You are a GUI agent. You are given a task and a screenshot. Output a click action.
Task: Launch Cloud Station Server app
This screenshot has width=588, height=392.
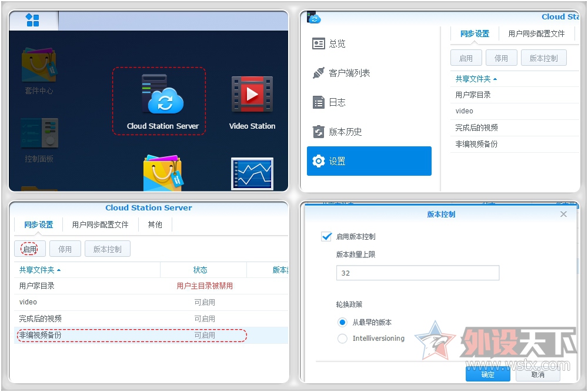click(163, 102)
